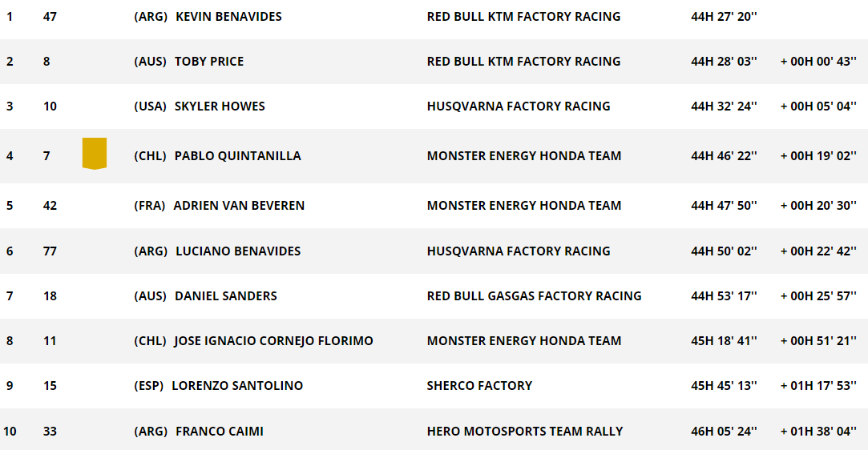Click the yellow badge icon beside Pablo Quintanilla
This screenshot has width=868, height=450.
[x=95, y=154]
